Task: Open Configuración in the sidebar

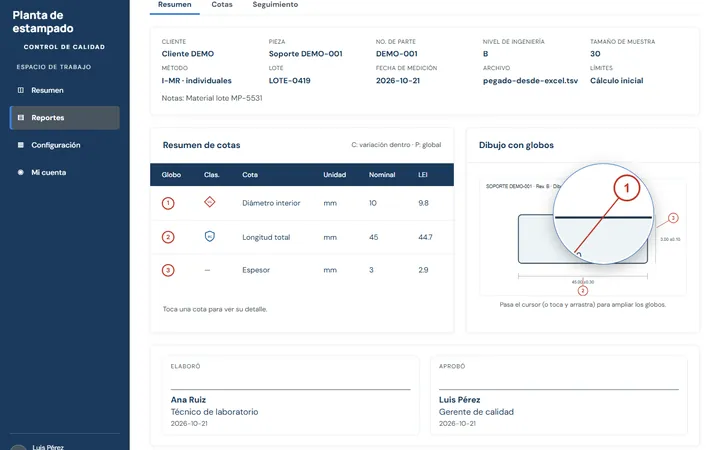Action: 64,145
